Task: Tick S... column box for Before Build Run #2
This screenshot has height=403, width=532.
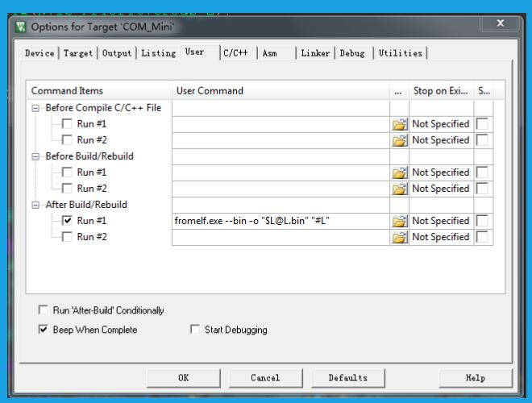Action: click(x=482, y=189)
